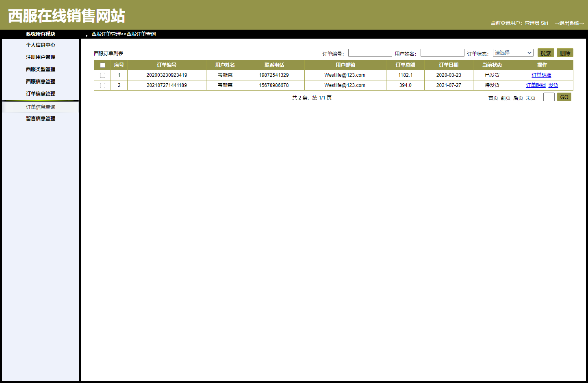The image size is (588, 383).
Task: Click the GO page jump button
Action: (564, 97)
